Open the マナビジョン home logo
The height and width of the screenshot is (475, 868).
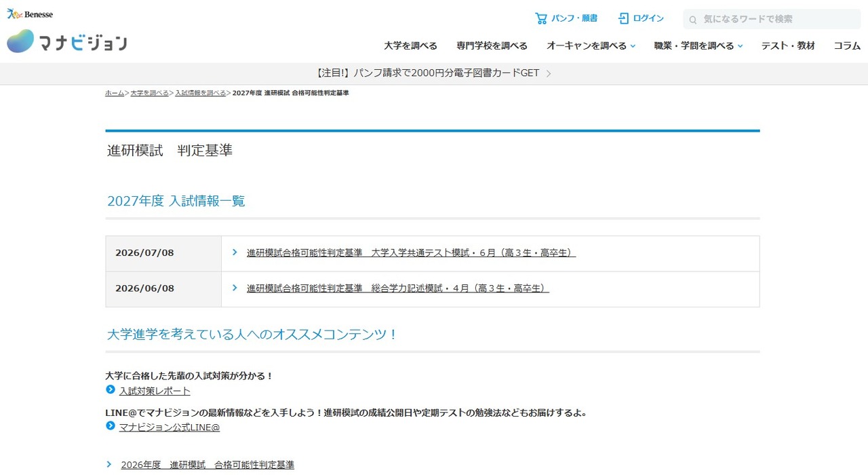point(67,42)
